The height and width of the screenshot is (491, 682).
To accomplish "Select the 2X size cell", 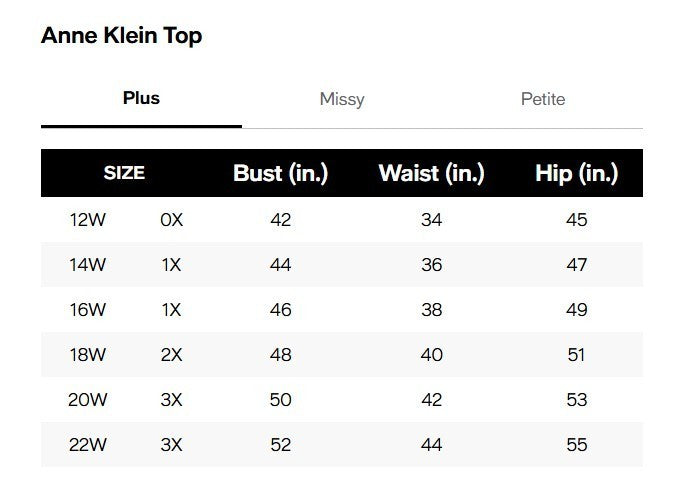I will pos(172,355).
